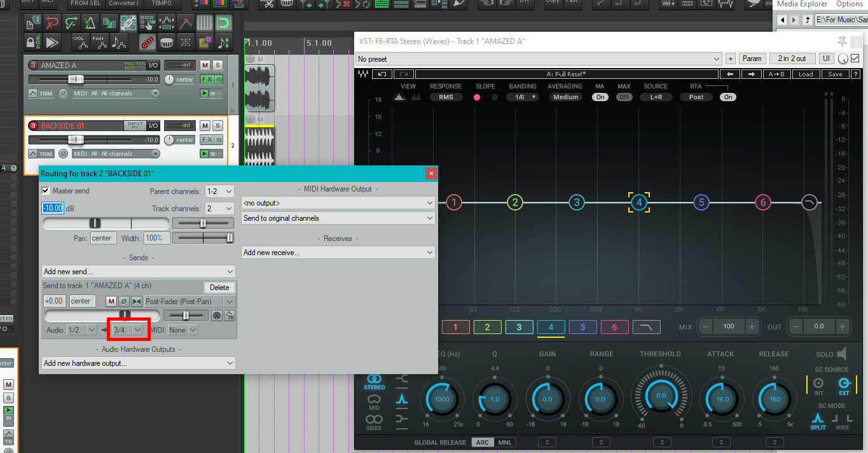Image resolution: width=868 pixels, height=453 pixels.
Task: Toggle item grouping override icon
Action: pos(128,24)
